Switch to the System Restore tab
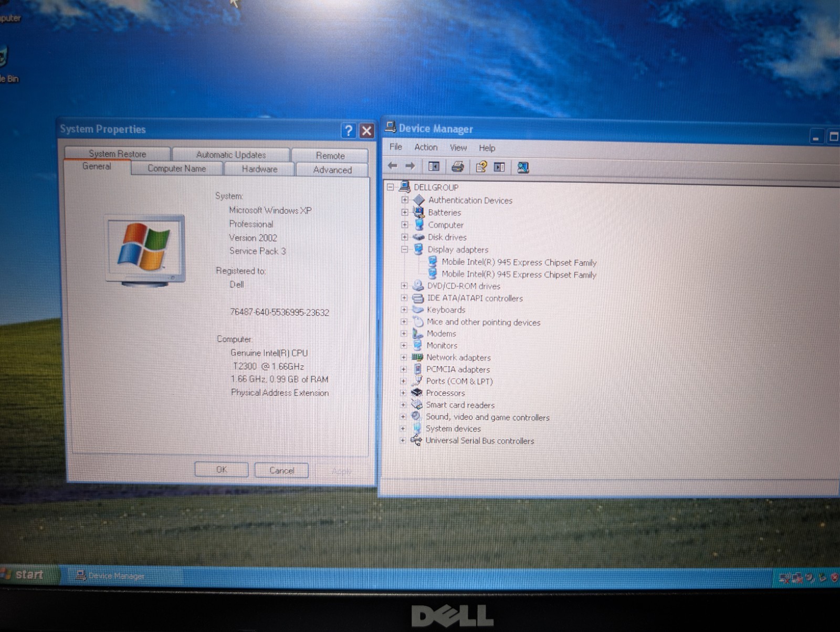Screen dimensions: 840x632 [x=118, y=153]
